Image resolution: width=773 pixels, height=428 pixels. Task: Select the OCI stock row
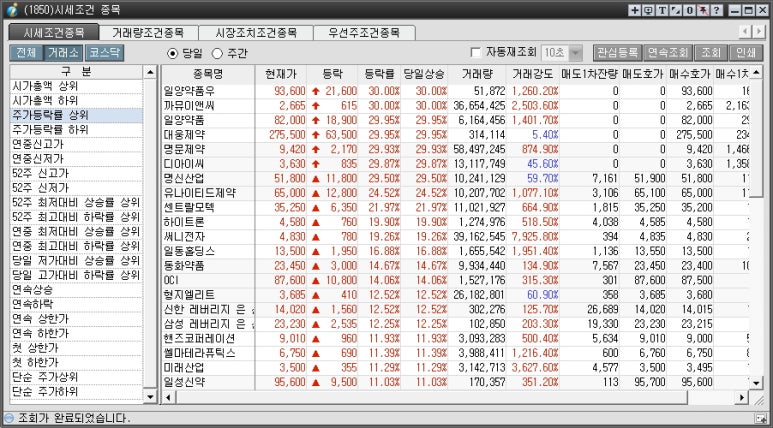(x=456, y=280)
